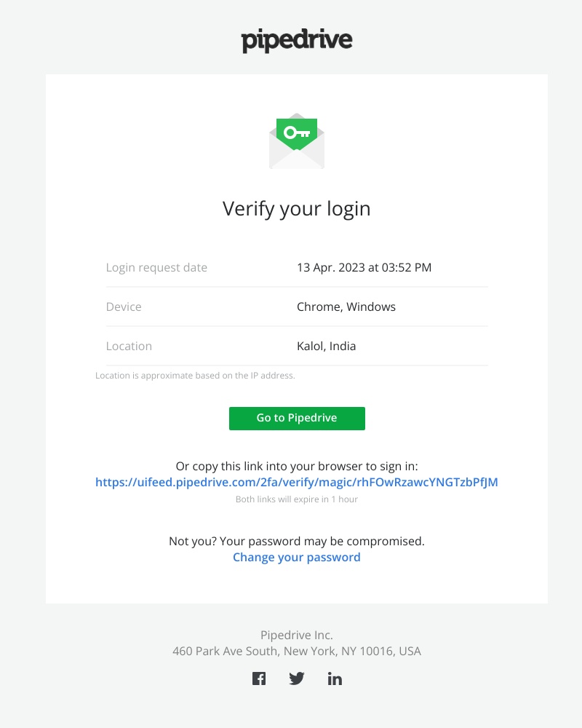Click the New York address in footer
582x728 pixels.
(x=296, y=651)
